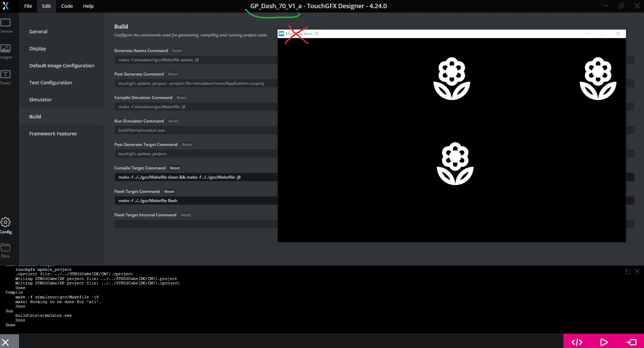
Task: Click the Generate Assets Command field
Action: (196, 60)
